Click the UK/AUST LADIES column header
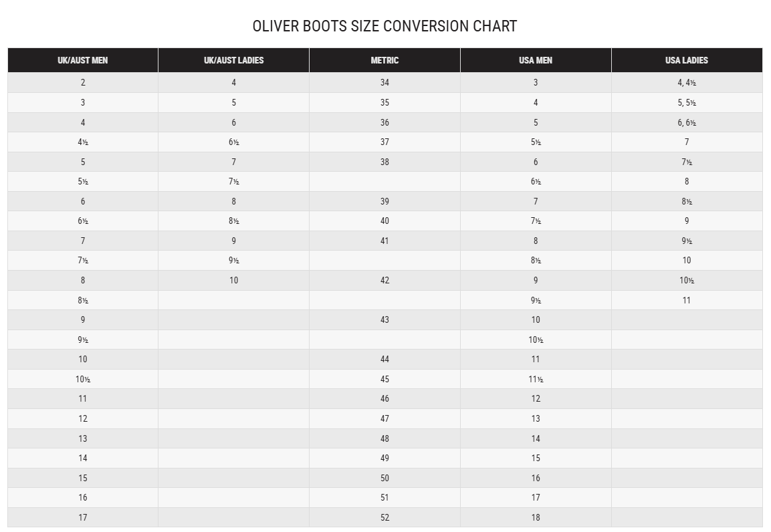The height and width of the screenshot is (532, 771). coord(233,60)
